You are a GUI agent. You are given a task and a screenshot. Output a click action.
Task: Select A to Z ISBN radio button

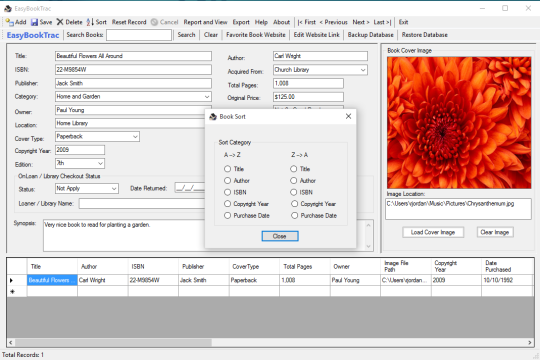(227, 192)
